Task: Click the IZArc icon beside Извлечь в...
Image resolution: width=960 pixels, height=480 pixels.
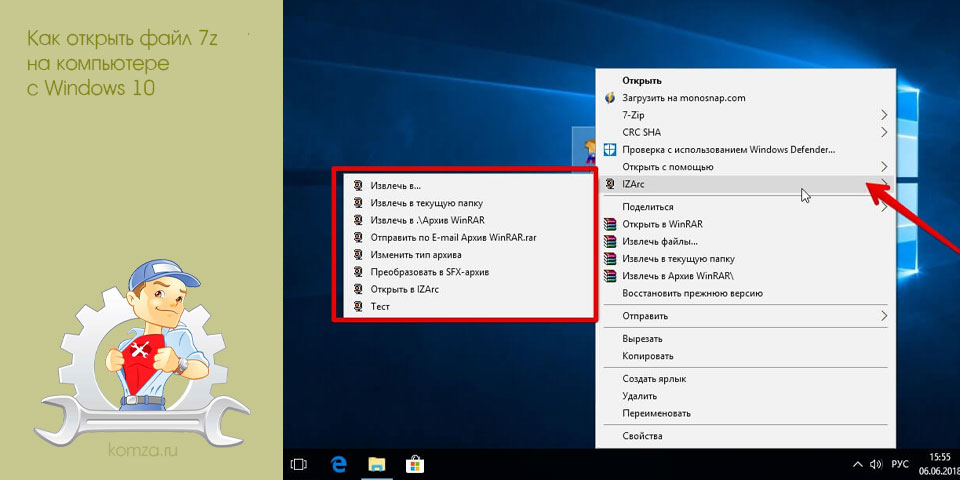Action: click(x=358, y=186)
